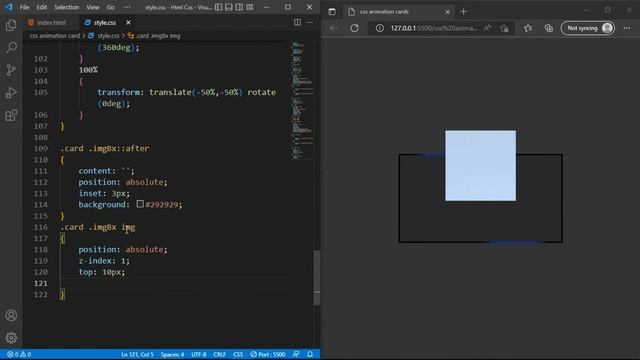Open the errors and warnings indicator in the status bar
The image size is (640, 360).
[x=19, y=354]
